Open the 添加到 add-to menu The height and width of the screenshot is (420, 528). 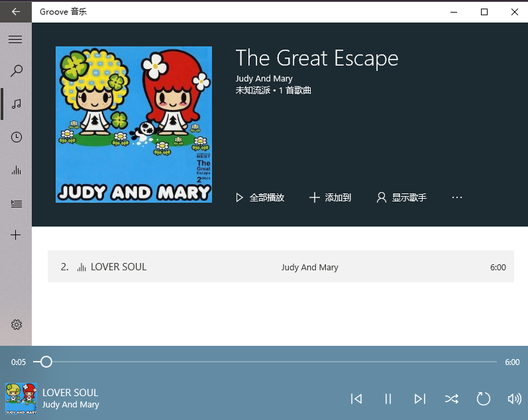(330, 197)
